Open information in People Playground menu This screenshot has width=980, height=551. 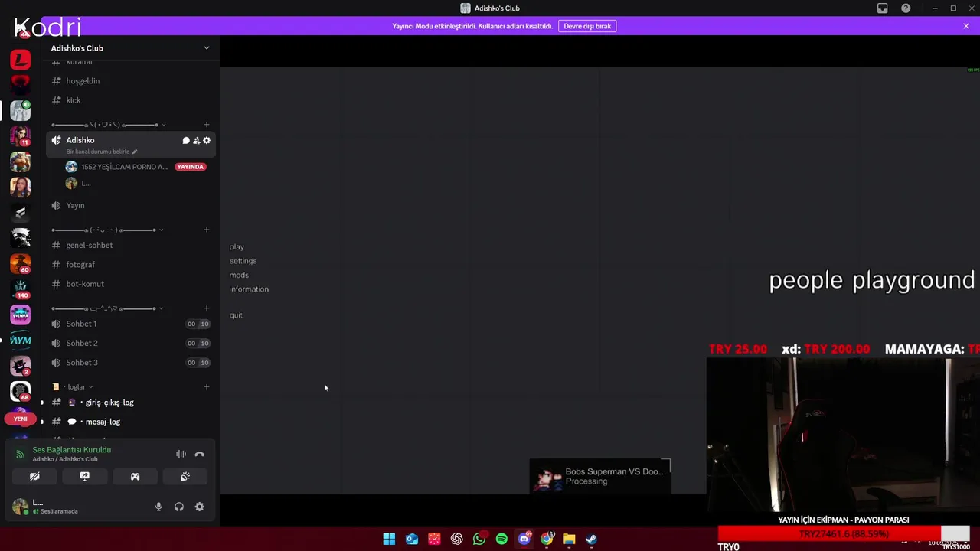click(250, 289)
